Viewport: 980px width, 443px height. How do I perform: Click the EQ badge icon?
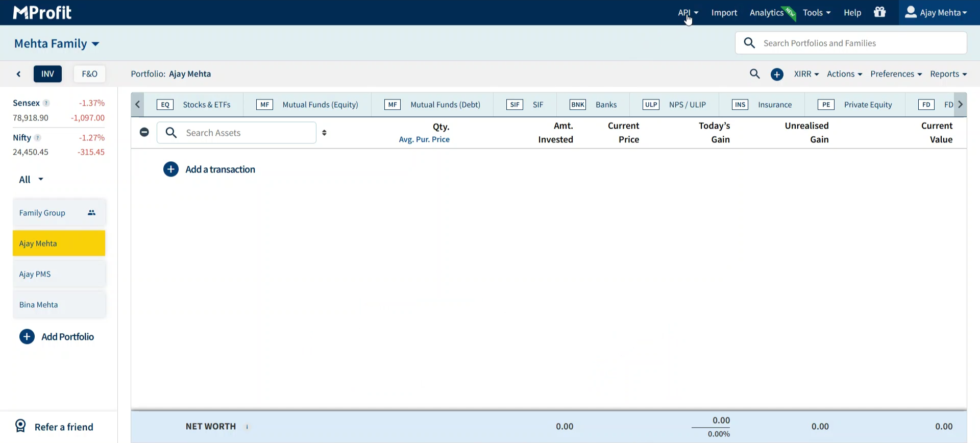(x=165, y=105)
